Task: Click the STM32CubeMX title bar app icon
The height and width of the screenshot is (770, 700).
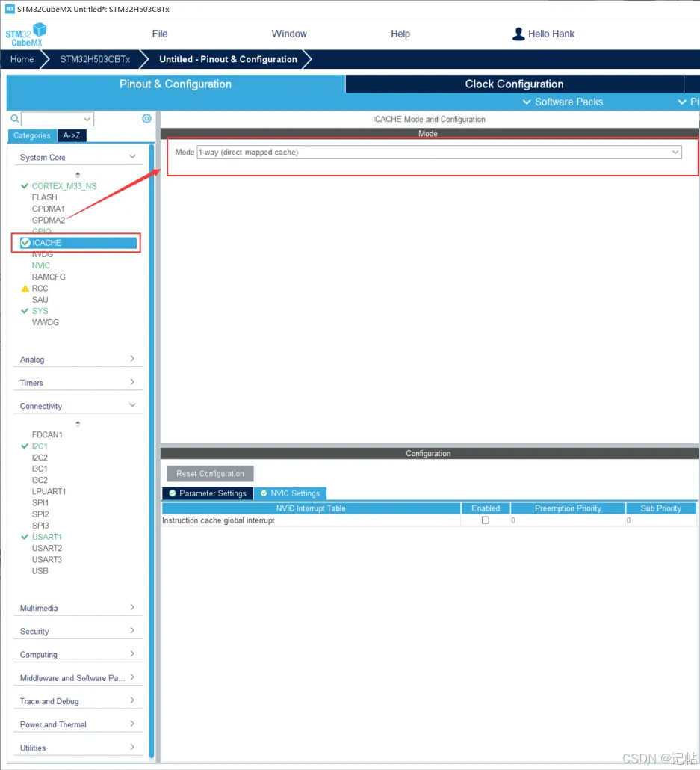Action: pos(9,9)
